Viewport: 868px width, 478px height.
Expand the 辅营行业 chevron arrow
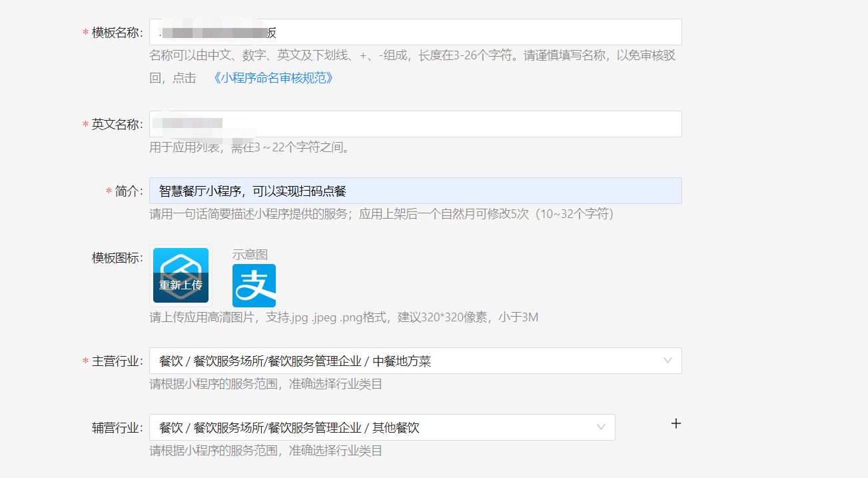click(601, 427)
